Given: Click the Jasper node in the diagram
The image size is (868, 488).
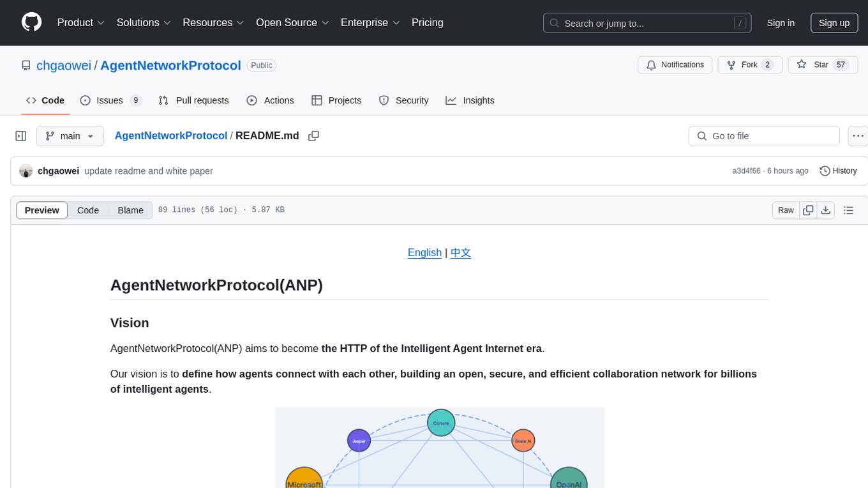Looking at the screenshot, I should (359, 441).
